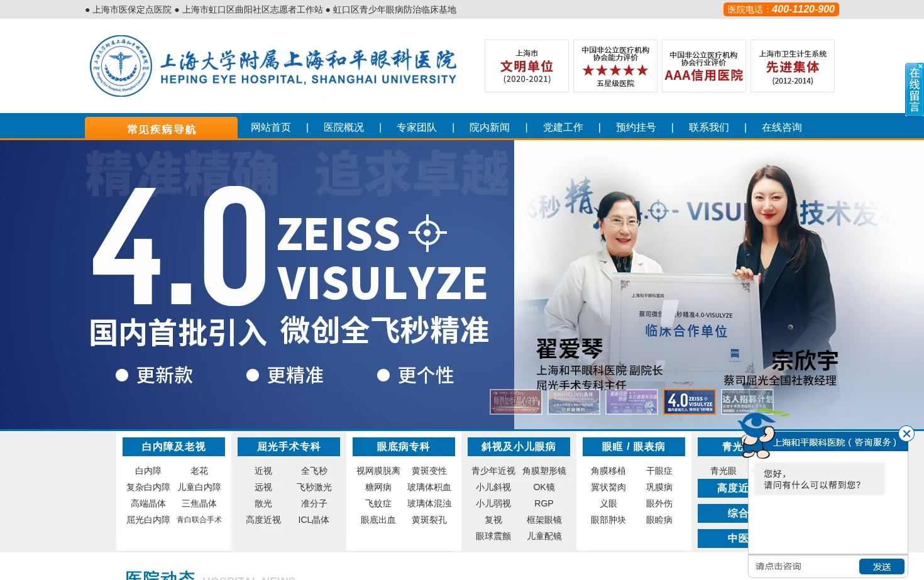
Task: Close the 在线留言 side tab
Action: tap(920, 66)
